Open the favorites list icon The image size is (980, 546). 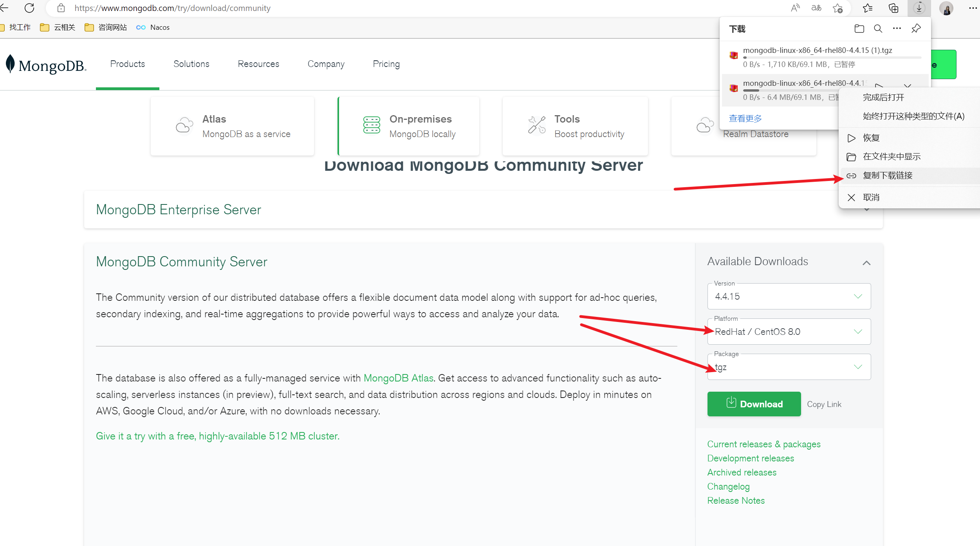(x=868, y=8)
